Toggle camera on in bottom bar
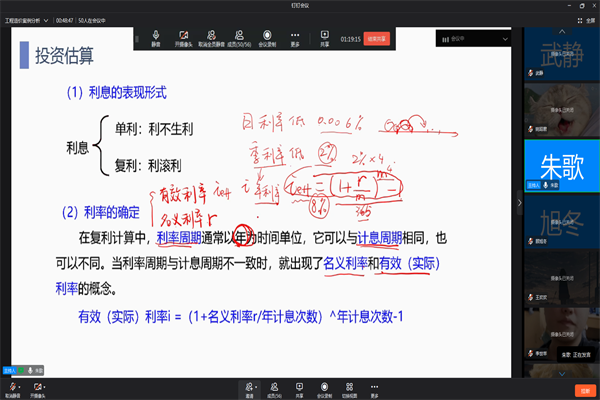The width and height of the screenshot is (600, 400). pyautogui.click(x=37, y=390)
